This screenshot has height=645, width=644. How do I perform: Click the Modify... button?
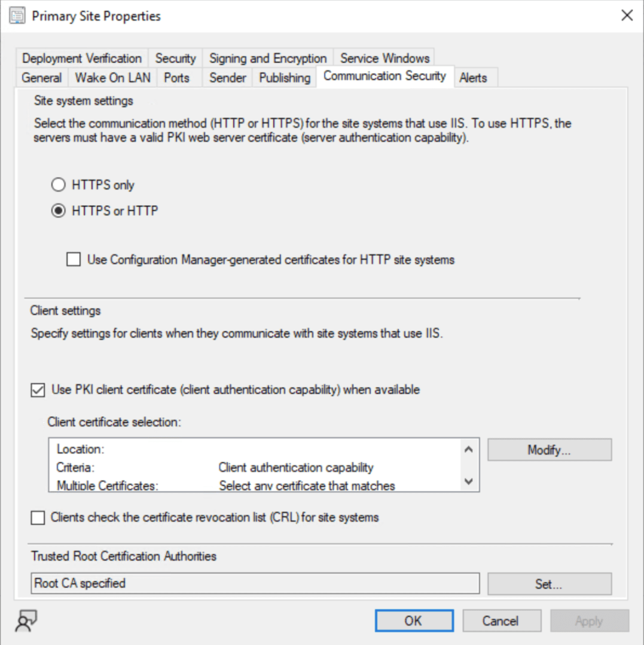[x=549, y=450]
